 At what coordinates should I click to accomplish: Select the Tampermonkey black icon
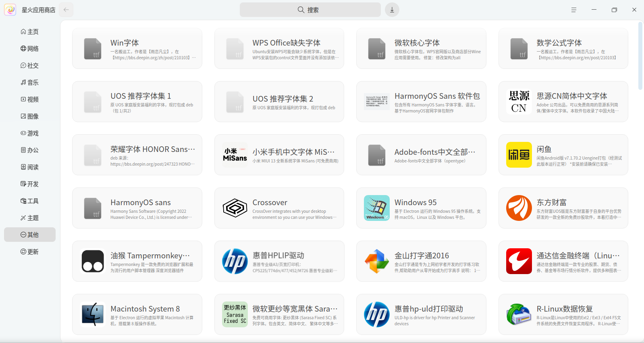[93, 261]
